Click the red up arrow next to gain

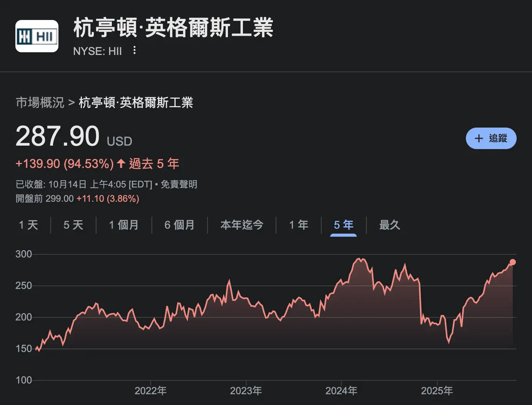(121, 163)
